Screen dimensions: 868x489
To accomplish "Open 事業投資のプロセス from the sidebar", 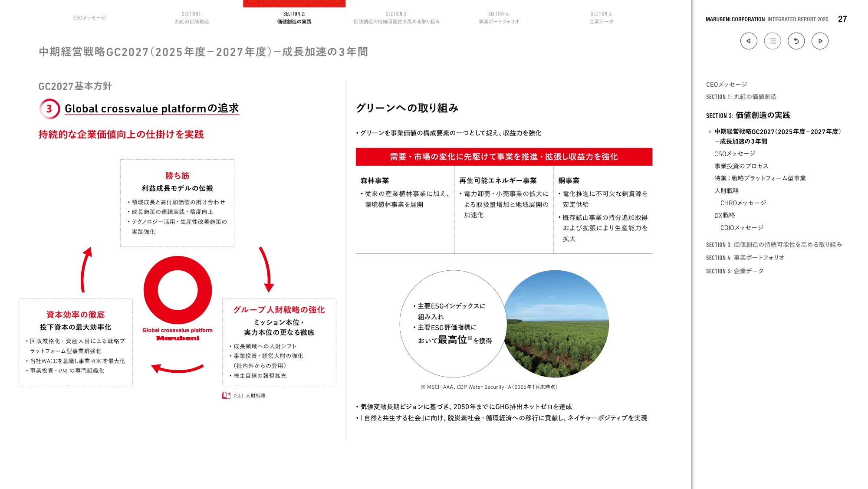I will (x=741, y=165).
